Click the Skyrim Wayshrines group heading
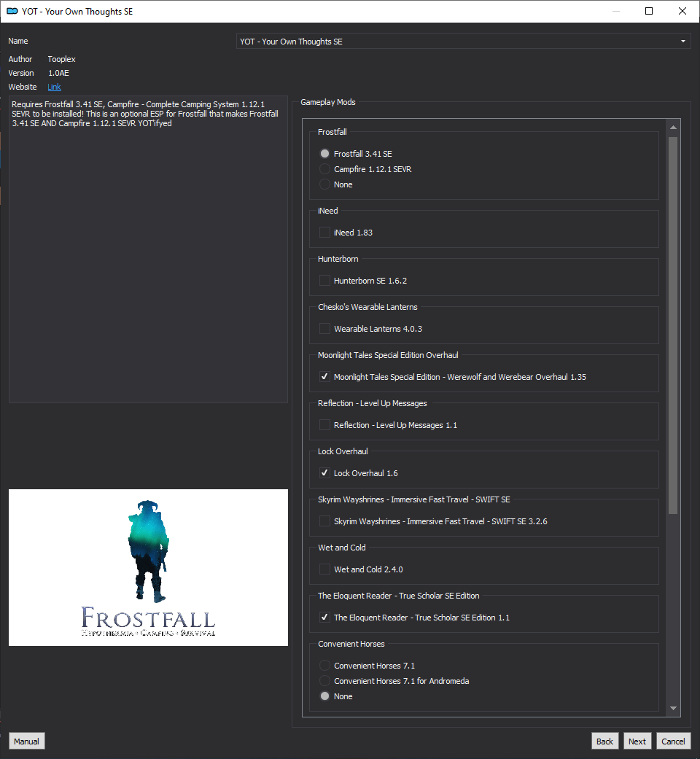The width and height of the screenshot is (700, 759). (x=414, y=499)
